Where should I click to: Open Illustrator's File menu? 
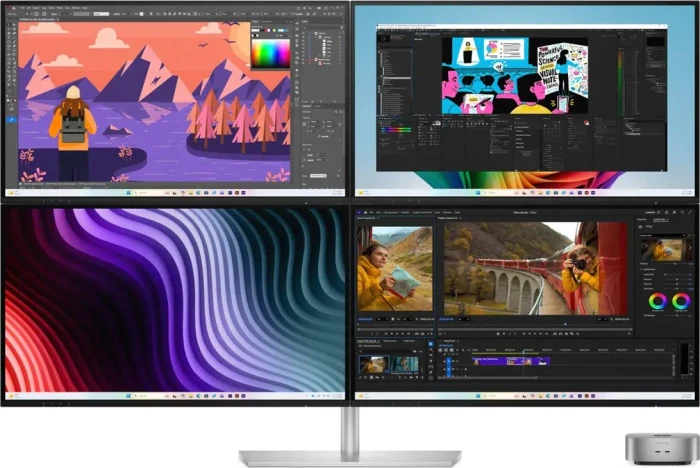(22, 8)
